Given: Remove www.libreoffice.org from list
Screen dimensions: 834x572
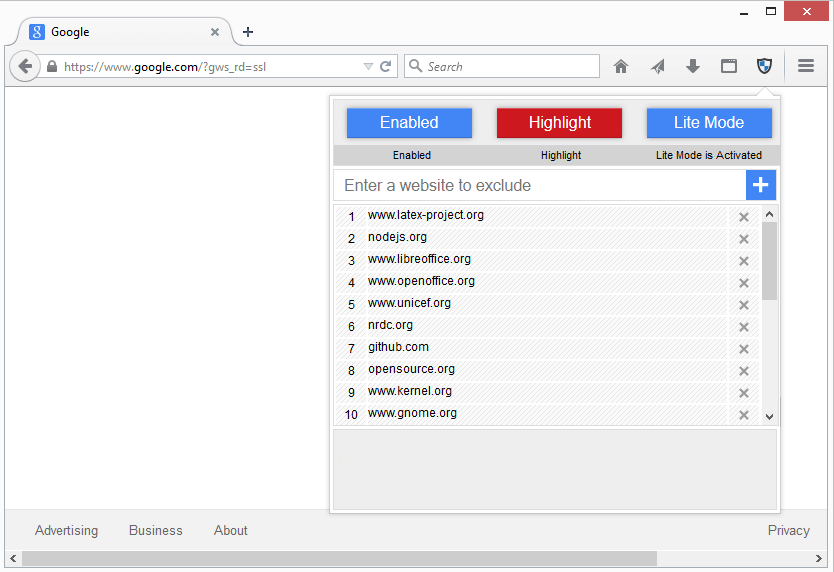Looking at the screenshot, I should pyautogui.click(x=744, y=261).
